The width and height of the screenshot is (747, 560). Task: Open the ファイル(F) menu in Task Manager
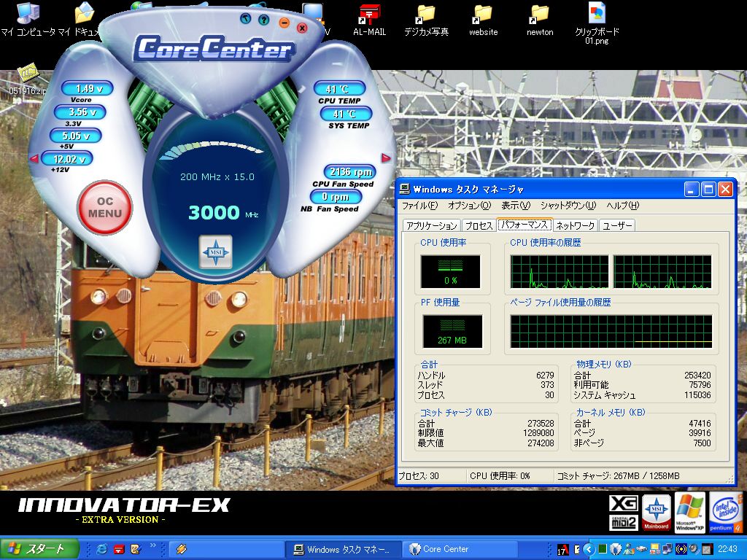tap(419, 206)
